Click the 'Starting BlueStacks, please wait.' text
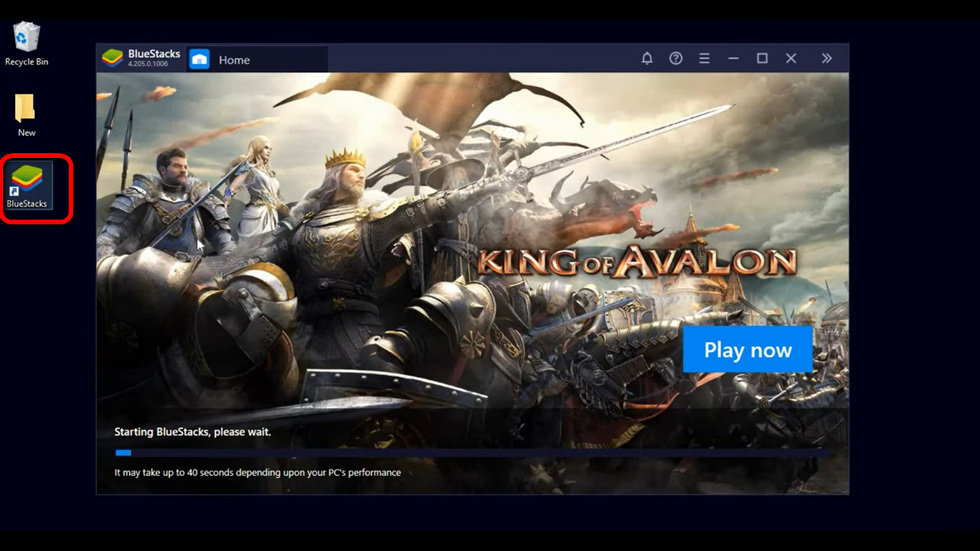Screen dimensions: 980x551 click(x=192, y=432)
